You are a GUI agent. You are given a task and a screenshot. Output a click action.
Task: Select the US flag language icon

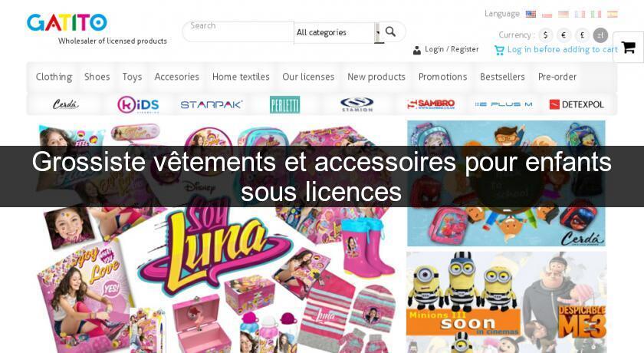531,14
